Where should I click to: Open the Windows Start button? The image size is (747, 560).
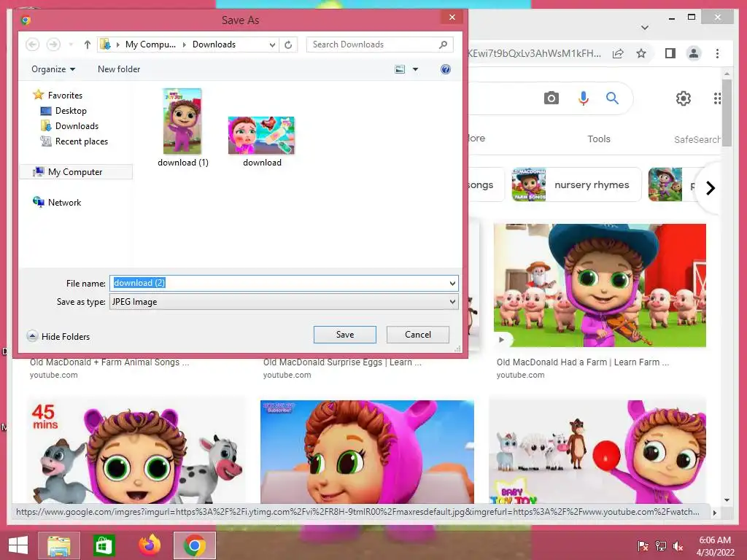pyautogui.click(x=18, y=545)
